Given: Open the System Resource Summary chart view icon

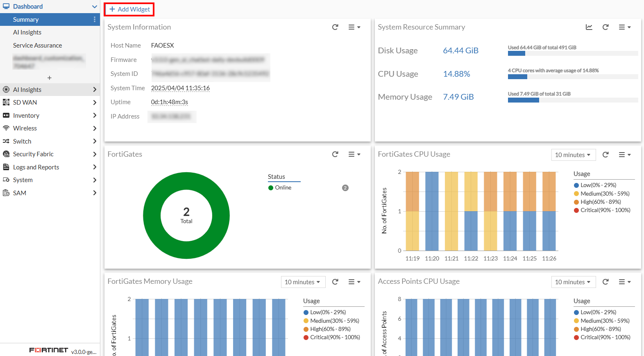Looking at the screenshot, I should [589, 27].
